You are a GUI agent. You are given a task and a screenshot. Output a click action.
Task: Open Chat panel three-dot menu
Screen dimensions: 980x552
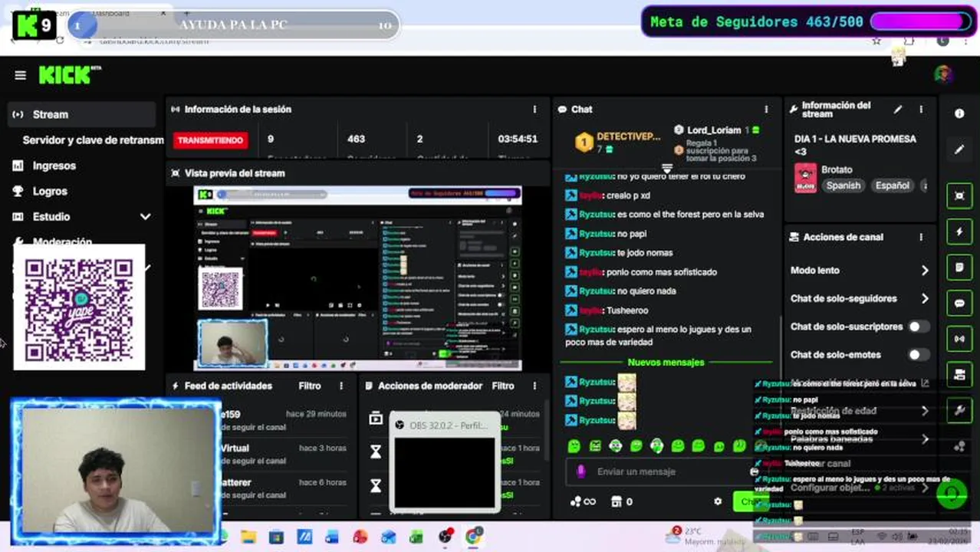(766, 110)
